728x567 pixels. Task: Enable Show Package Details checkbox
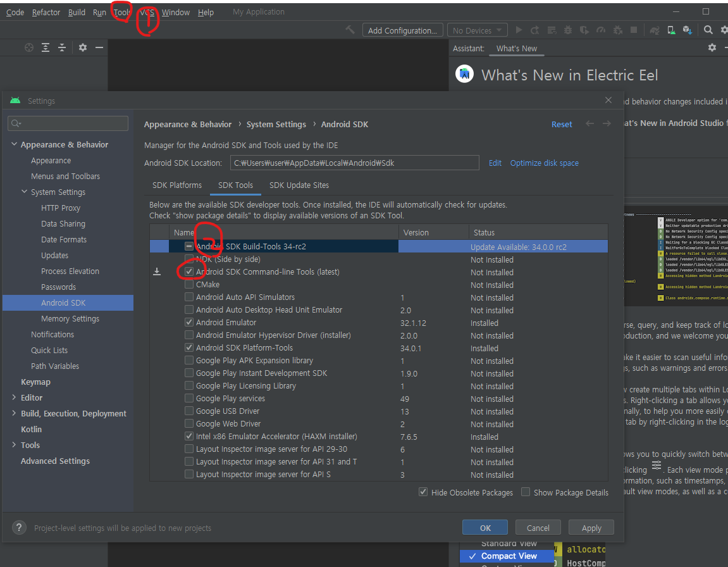tap(526, 492)
